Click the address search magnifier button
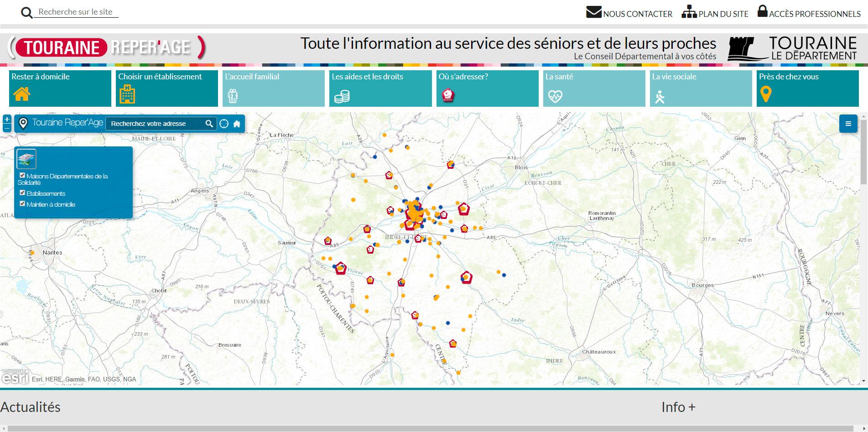Screen dimensions: 868x432 coord(209,124)
